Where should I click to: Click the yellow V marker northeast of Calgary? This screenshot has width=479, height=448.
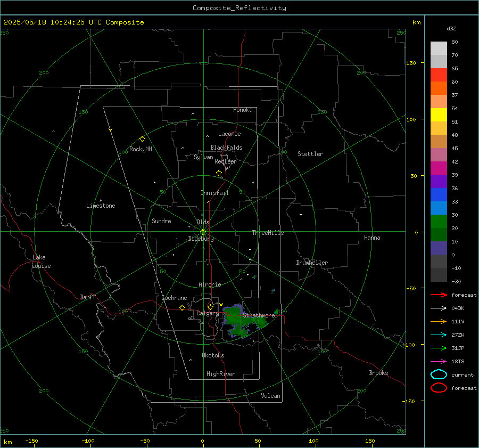click(221, 305)
